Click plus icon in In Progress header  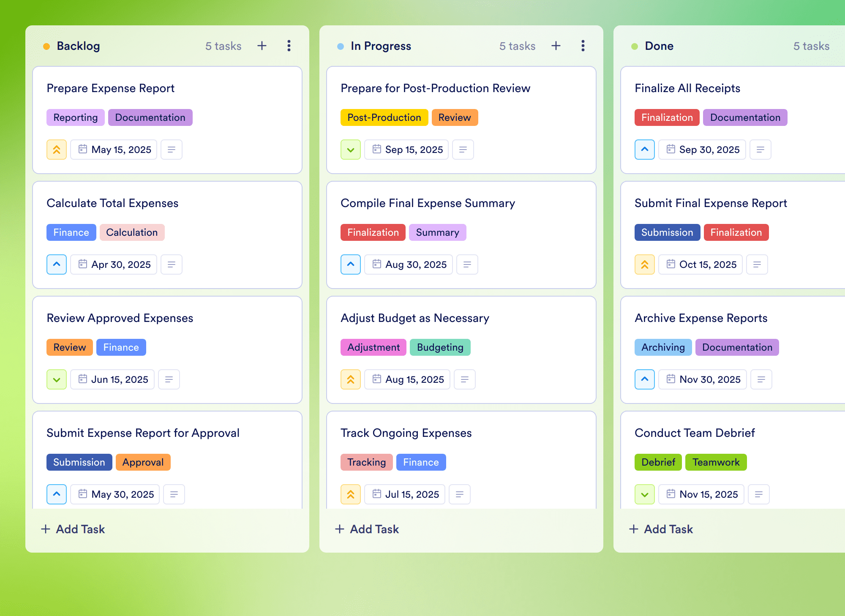coord(556,46)
